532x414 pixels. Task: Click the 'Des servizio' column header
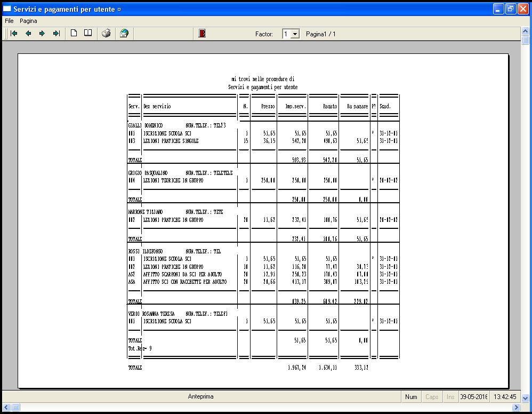tap(157, 106)
